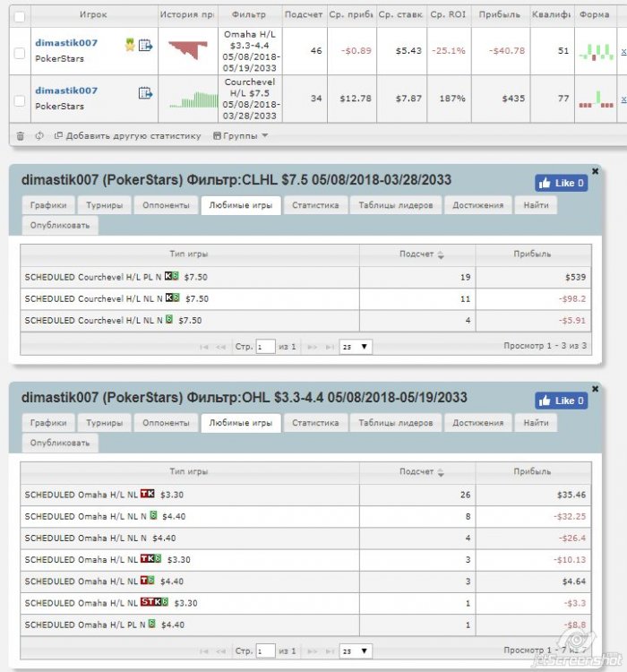Go to previous page in OHL pager
The height and width of the screenshot is (672, 627).
(220, 651)
